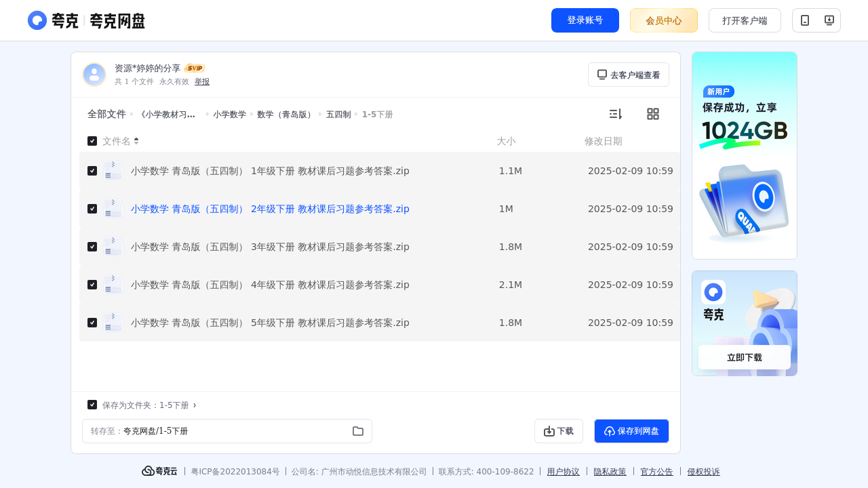The width and height of the screenshot is (868, 488).
Task: Click 去客户端查看 button
Action: coord(629,75)
